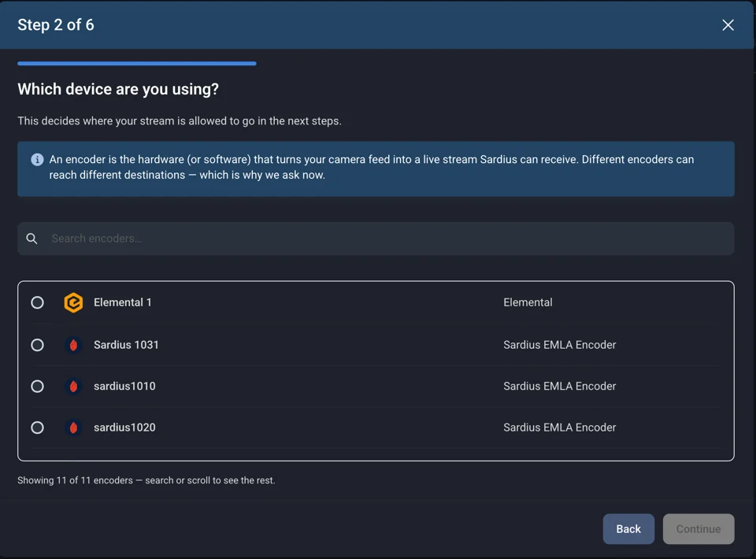
Task: Go back with the Back button
Action: (628, 528)
